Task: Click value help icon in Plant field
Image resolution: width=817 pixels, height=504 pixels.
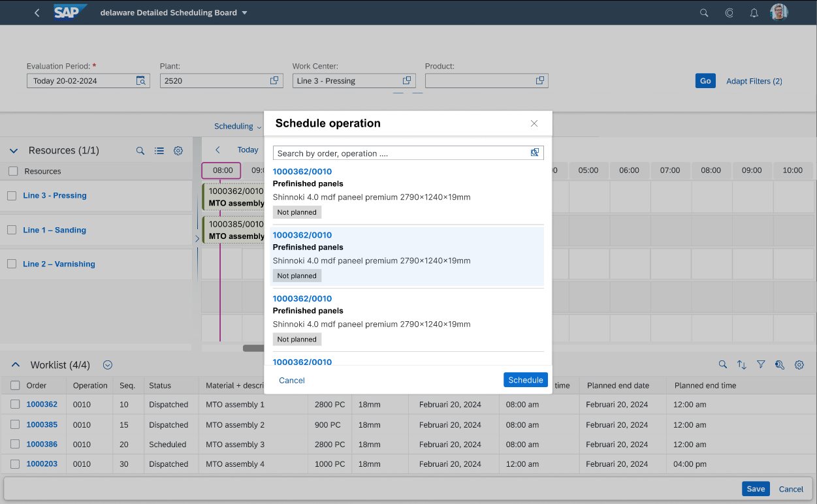Action: [x=274, y=81]
